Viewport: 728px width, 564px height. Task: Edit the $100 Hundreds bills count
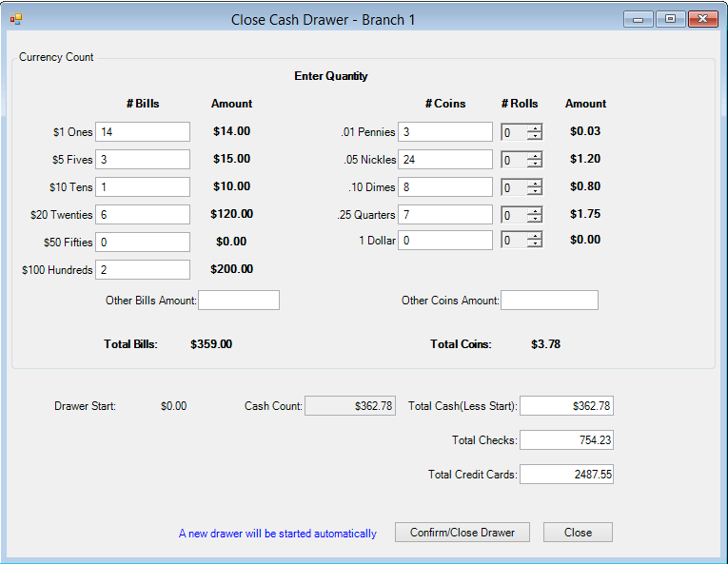tap(143, 270)
